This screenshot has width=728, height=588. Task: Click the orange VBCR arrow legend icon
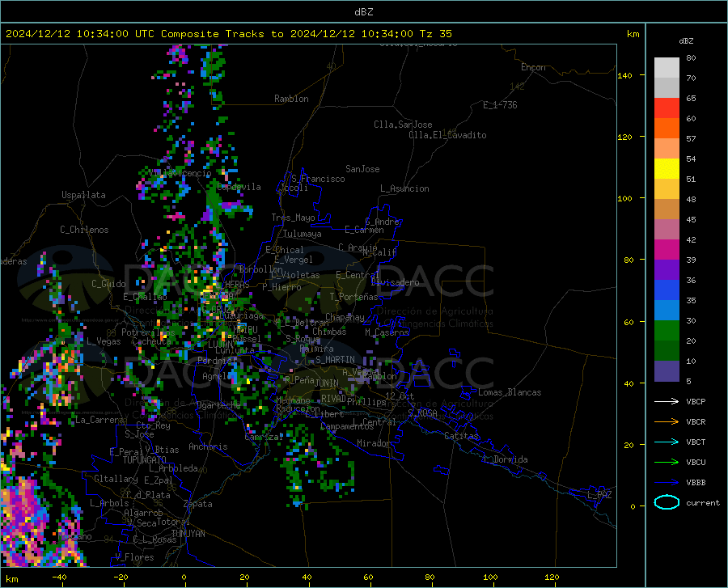(x=667, y=422)
